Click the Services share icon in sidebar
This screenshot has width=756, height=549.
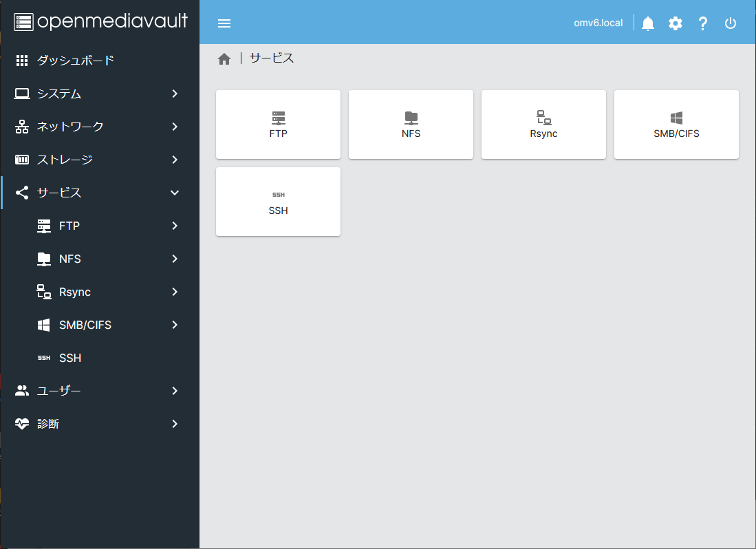[x=22, y=193]
